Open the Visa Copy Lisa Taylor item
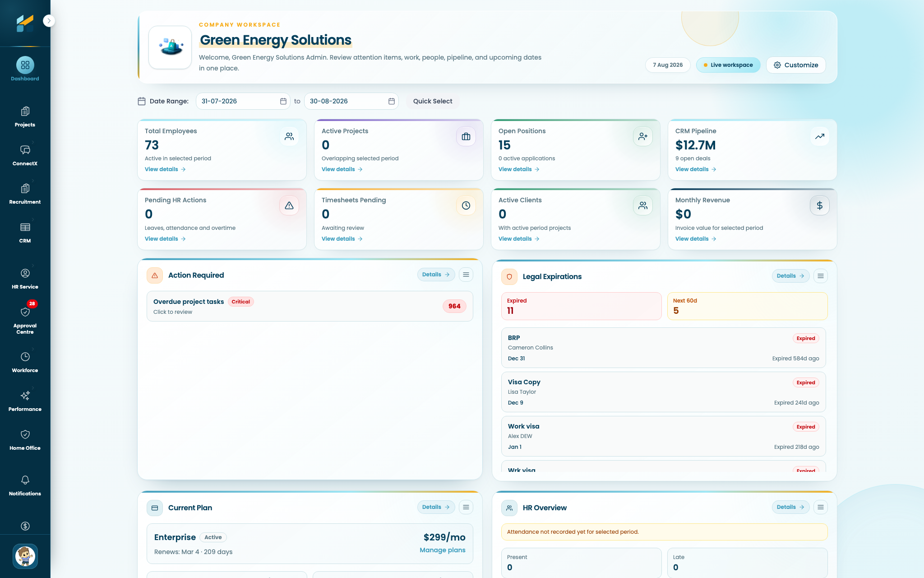The height and width of the screenshot is (578, 924). coord(663,392)
